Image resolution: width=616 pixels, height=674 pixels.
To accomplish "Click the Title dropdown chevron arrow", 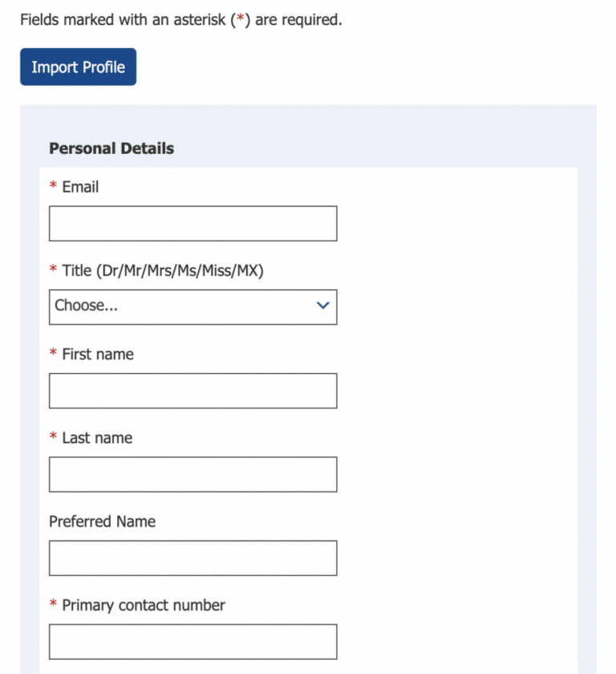I will point(322,305).
